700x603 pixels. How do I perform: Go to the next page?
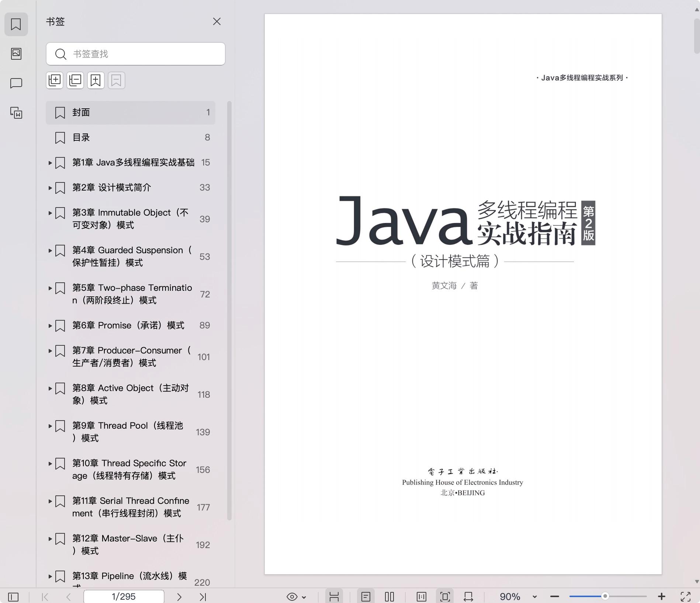(x=179, y=597)
